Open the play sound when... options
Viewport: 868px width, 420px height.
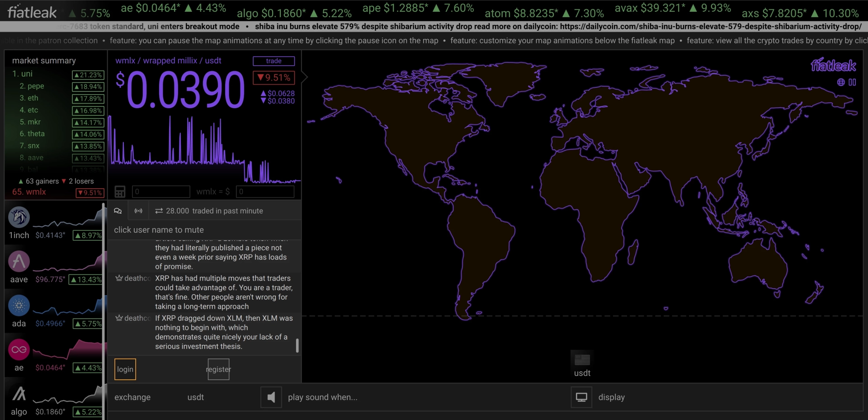click(323, 397)
